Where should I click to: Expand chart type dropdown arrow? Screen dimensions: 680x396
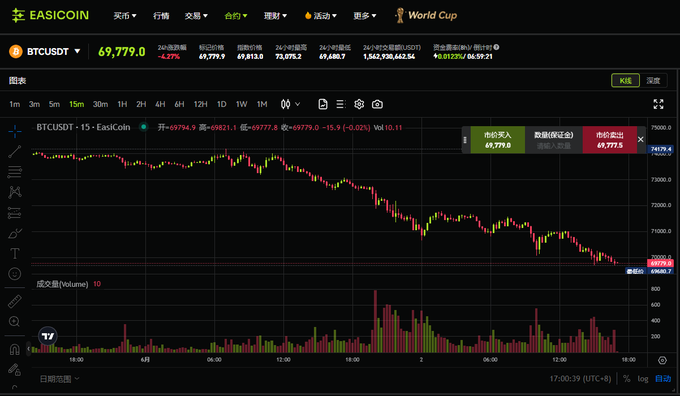click(x=298, y=104)
